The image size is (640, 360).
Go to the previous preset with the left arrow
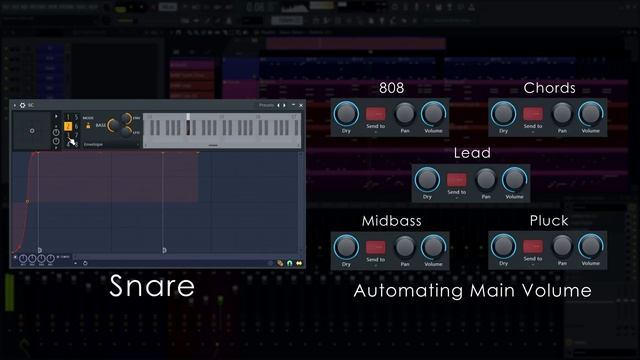tap(279, 105)
